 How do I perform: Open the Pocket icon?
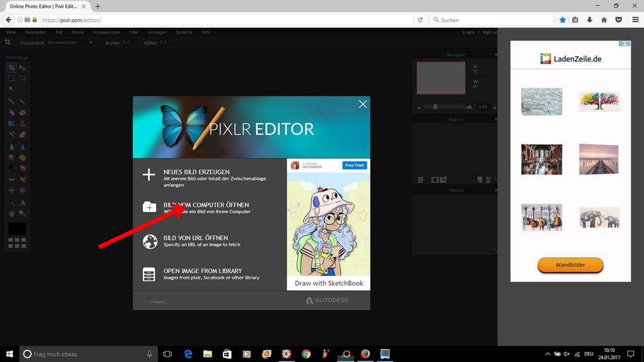click(x=619, y=20)
